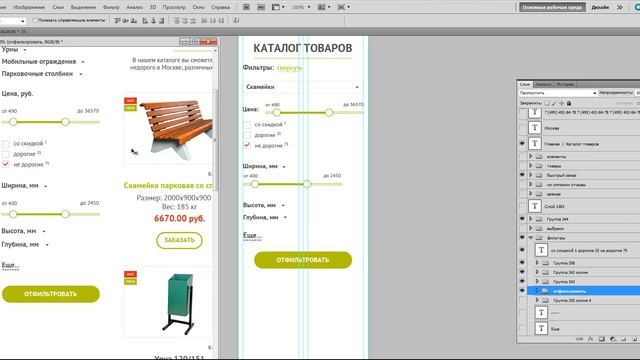This screenshot has height=360, width=640.
Task: Click the align right edges icon
Action: click(162, 20)
